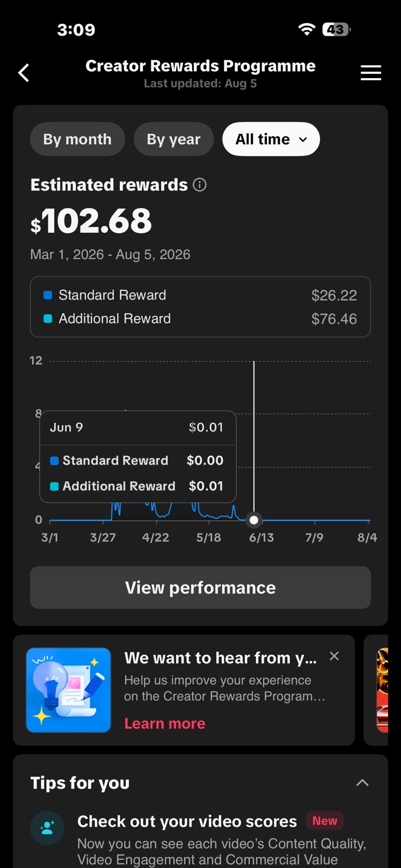Open the hamburger menu icon

coord(371,73)
